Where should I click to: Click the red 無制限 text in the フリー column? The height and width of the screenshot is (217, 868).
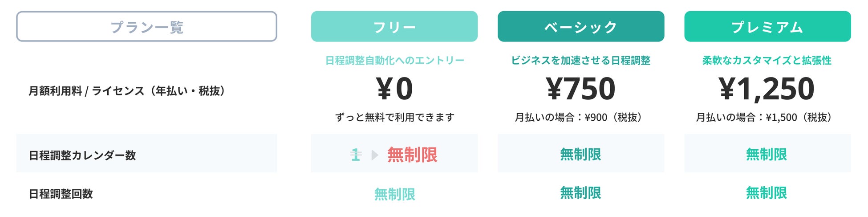click(412, 155)
